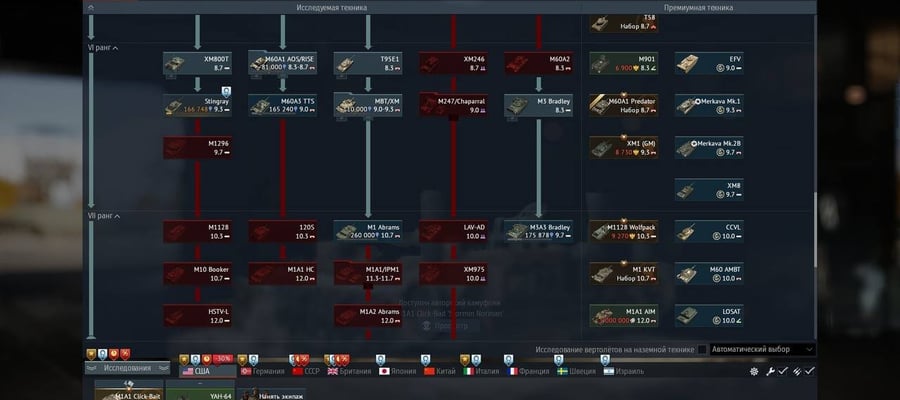Switch to the Британия nation tab
Viewport: 900px width, 400px height.
(x=350, y=371)
